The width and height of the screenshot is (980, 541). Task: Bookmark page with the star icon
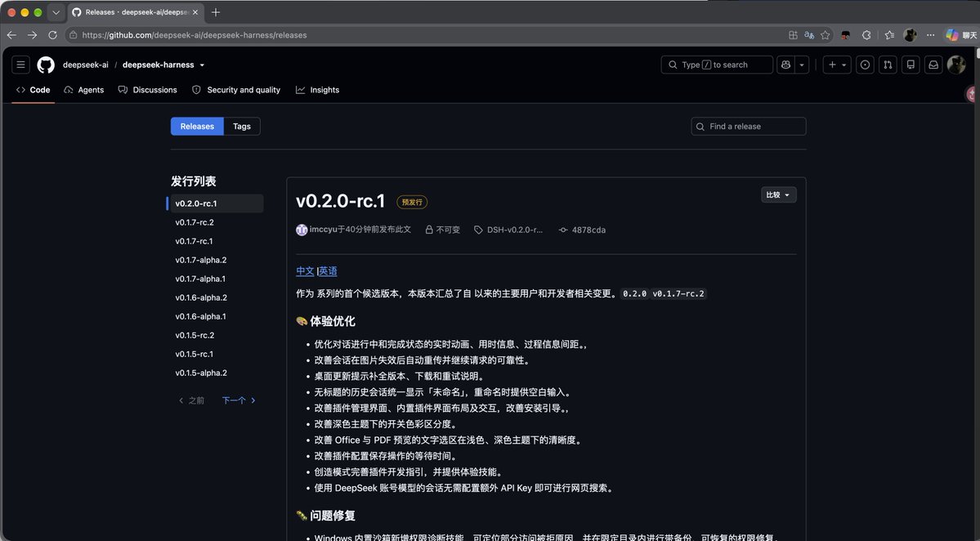click(x=825, y=35)
